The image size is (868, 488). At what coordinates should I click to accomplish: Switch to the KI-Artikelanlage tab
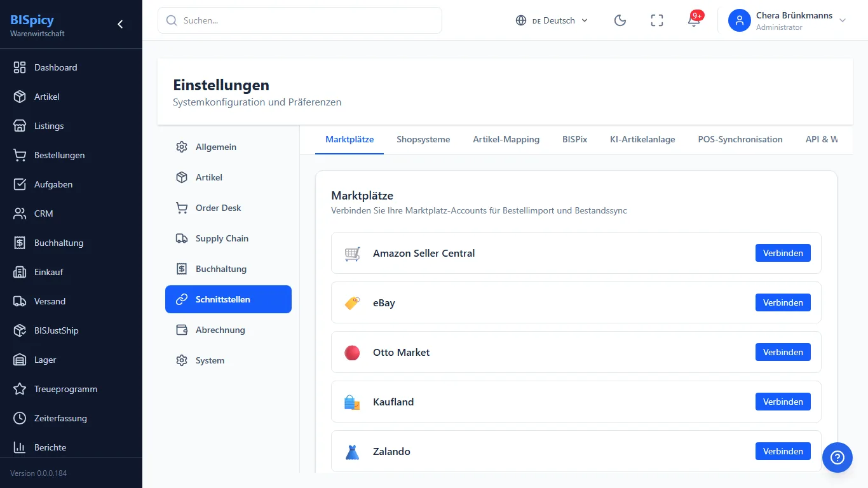[x=642, y=139]
